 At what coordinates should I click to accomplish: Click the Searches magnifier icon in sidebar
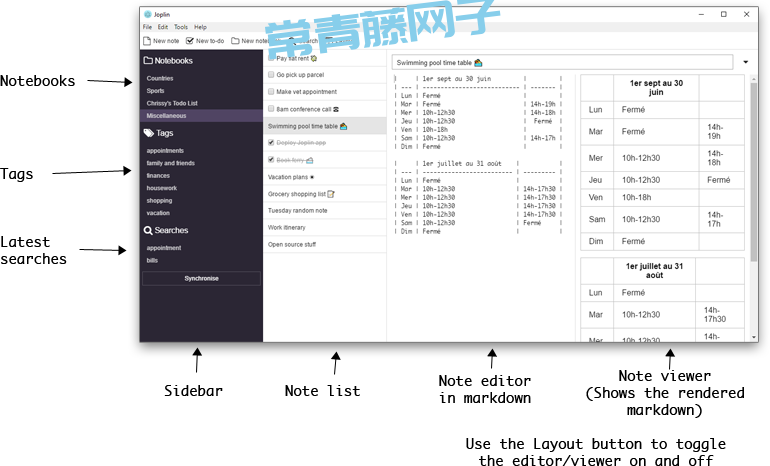coord(148,230)
